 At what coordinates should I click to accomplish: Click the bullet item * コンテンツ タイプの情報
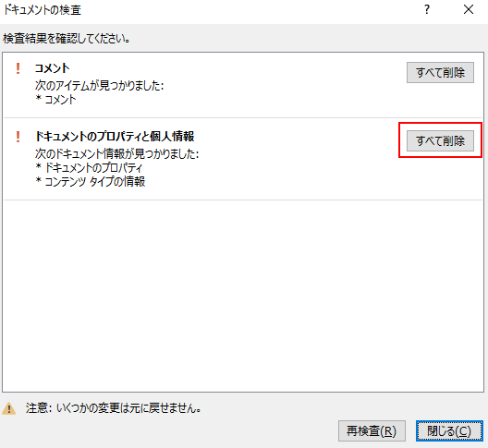(x=91, y=181)
